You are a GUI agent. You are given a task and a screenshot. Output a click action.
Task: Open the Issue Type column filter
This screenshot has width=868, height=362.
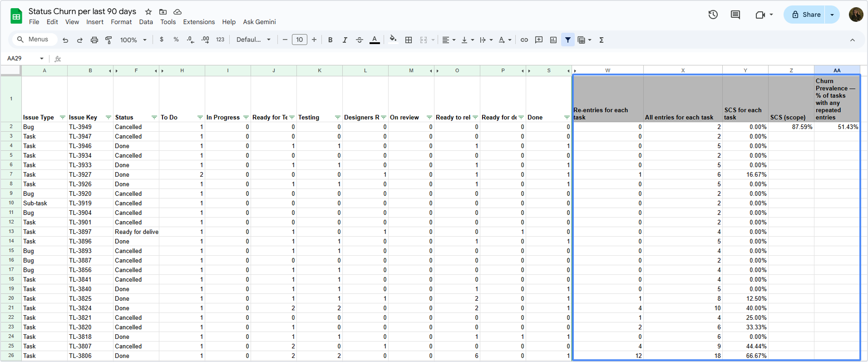click(x=63, y=117)
